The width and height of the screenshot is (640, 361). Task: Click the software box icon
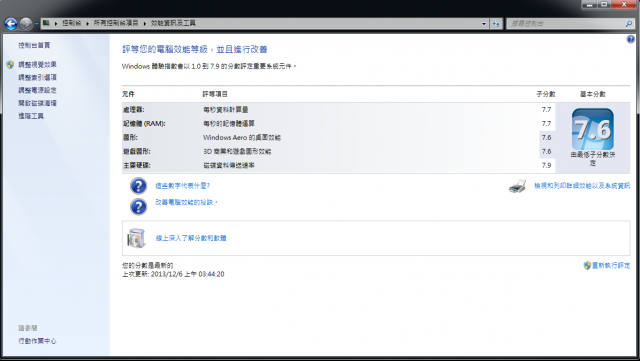tap(136, 238)
